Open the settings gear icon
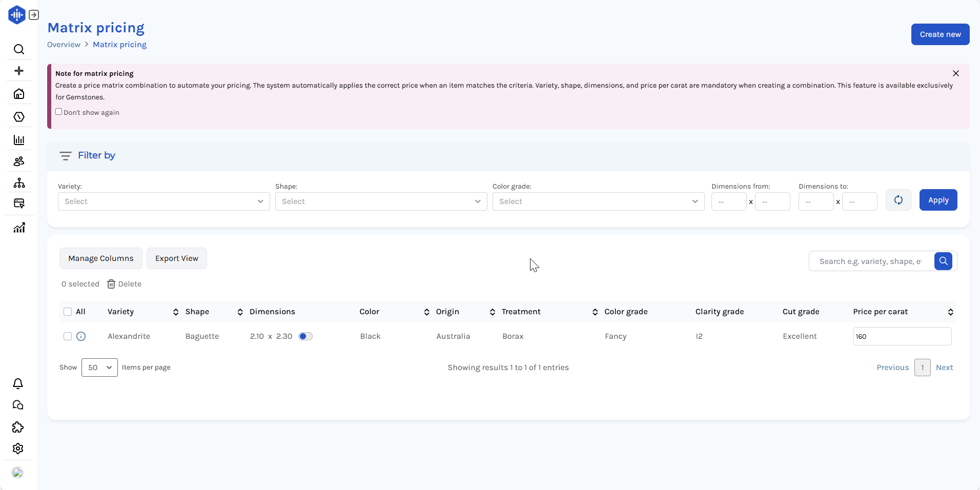Screen dimensions: 980x490 18,448
